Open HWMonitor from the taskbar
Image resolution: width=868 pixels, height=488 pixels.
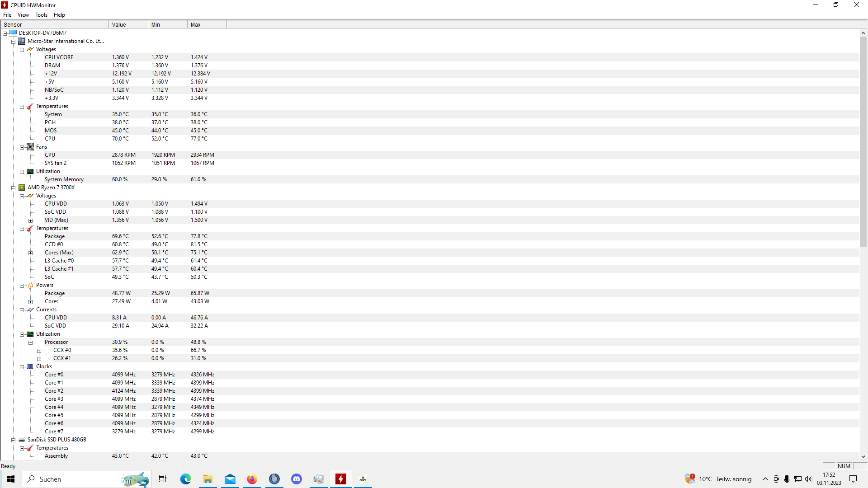click(341, 479)
